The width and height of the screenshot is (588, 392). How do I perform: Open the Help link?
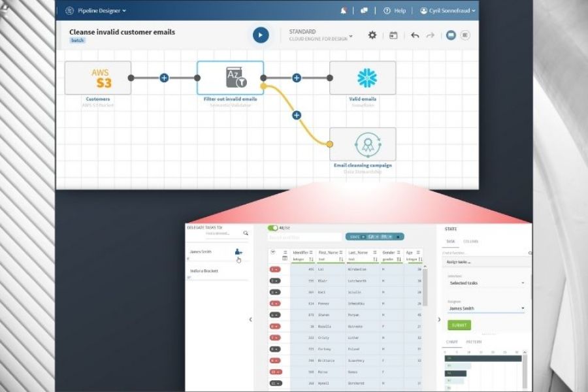click(395, 10)
